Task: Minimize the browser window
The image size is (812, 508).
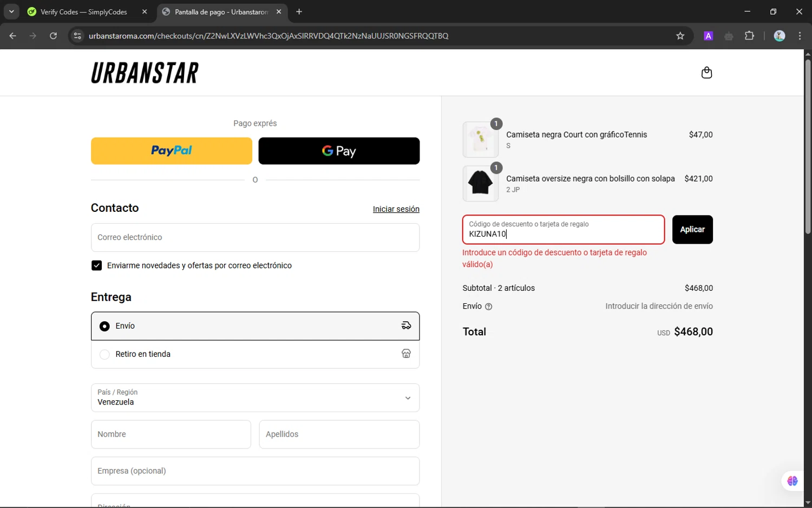Action: [748, 11]
